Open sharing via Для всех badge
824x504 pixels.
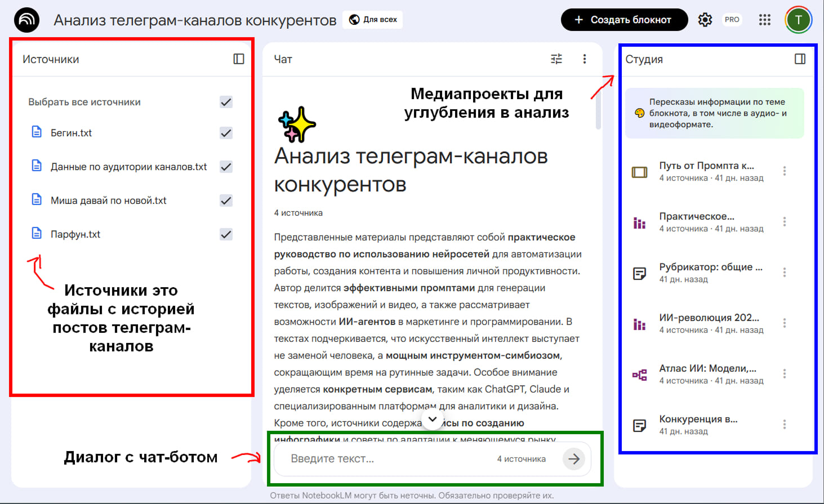pos(372,19)
